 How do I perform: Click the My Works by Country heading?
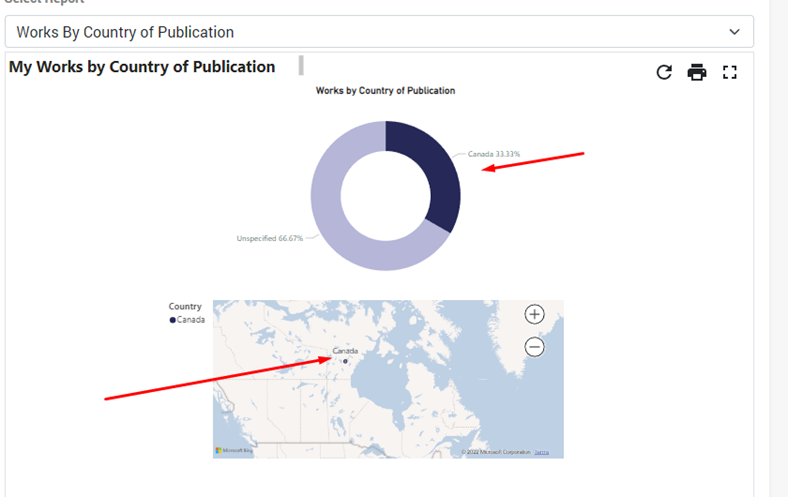142,67
